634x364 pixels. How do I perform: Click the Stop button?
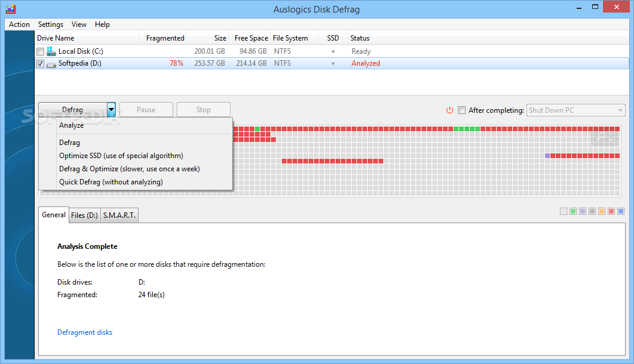pos(204,109)
